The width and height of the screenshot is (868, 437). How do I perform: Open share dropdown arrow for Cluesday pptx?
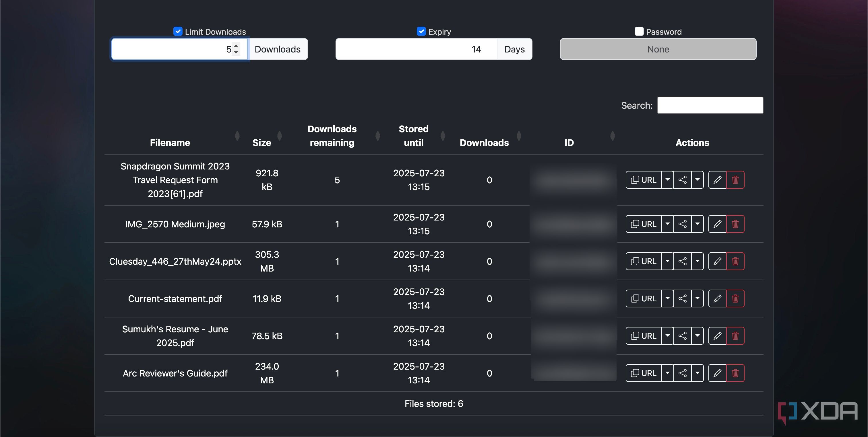697,261
